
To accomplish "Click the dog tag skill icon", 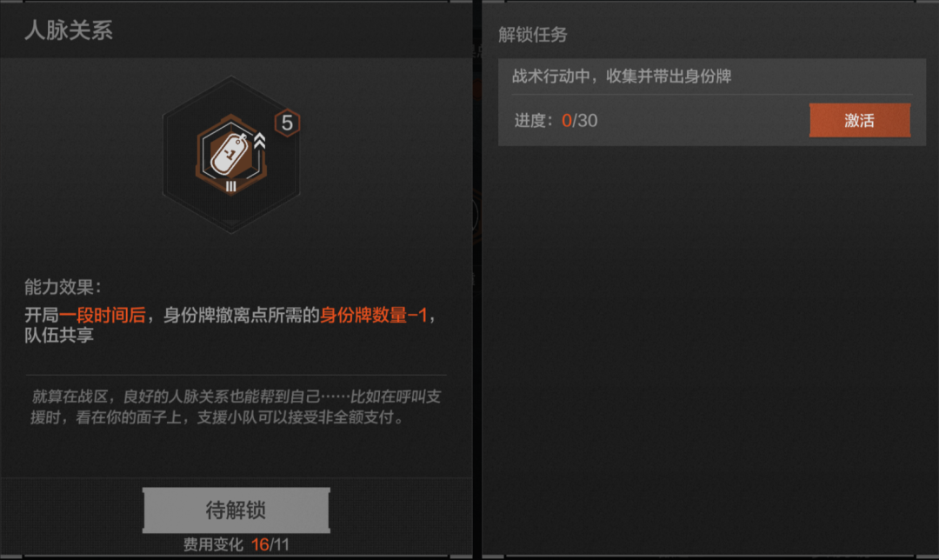I will point(230,155).
